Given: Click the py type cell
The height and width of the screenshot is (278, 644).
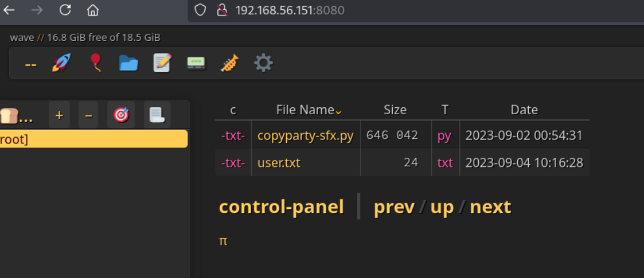Looking at the screenshot, I should [444, 136].
